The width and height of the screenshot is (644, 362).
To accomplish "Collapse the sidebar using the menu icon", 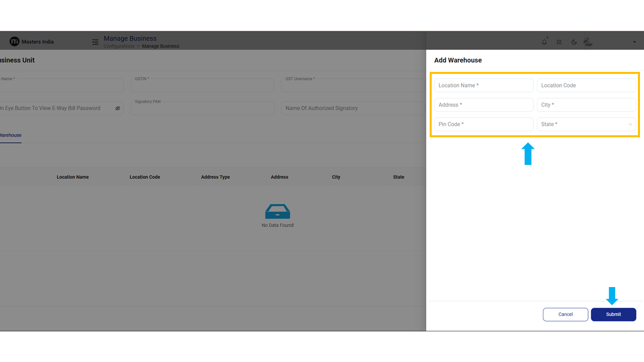I will (x=95, y=42).
